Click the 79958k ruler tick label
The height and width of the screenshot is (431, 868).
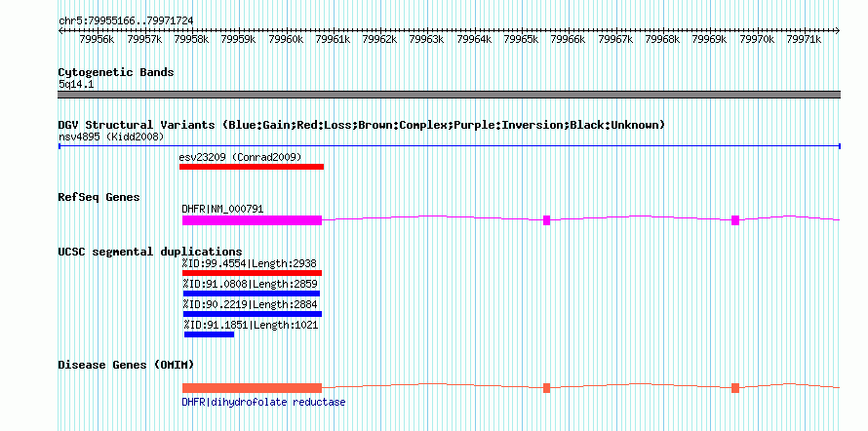tap(191, 39)
